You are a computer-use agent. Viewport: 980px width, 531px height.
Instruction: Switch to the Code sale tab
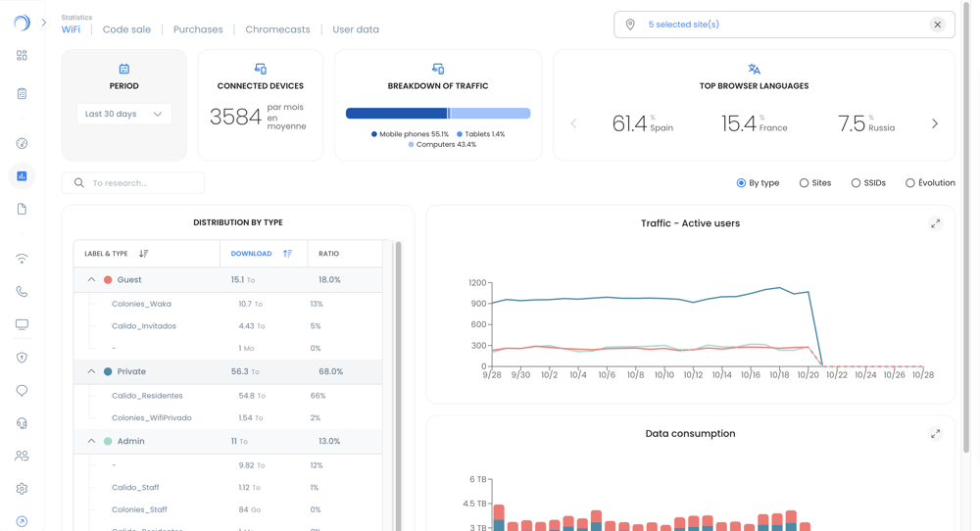click(x=126, y=29)
